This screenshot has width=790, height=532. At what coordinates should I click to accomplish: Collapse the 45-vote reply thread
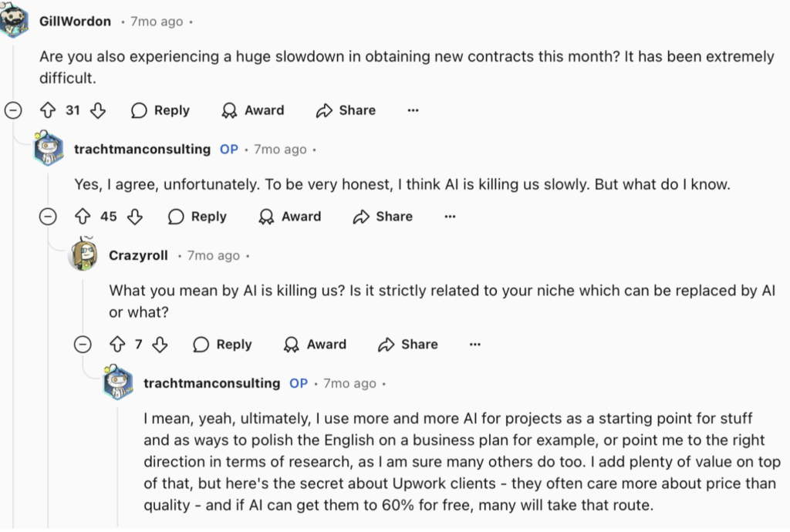coord(49,217)
